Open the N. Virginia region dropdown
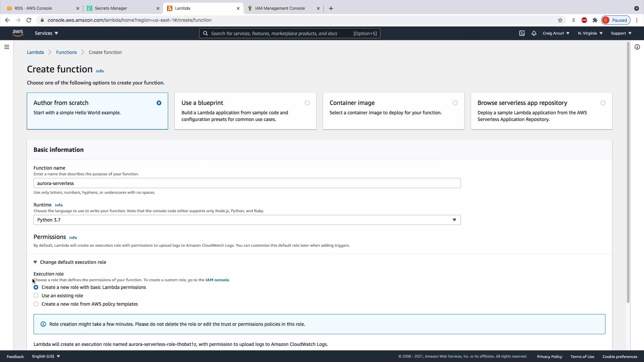This screenshot has height=362, width=644. [590, 33]
